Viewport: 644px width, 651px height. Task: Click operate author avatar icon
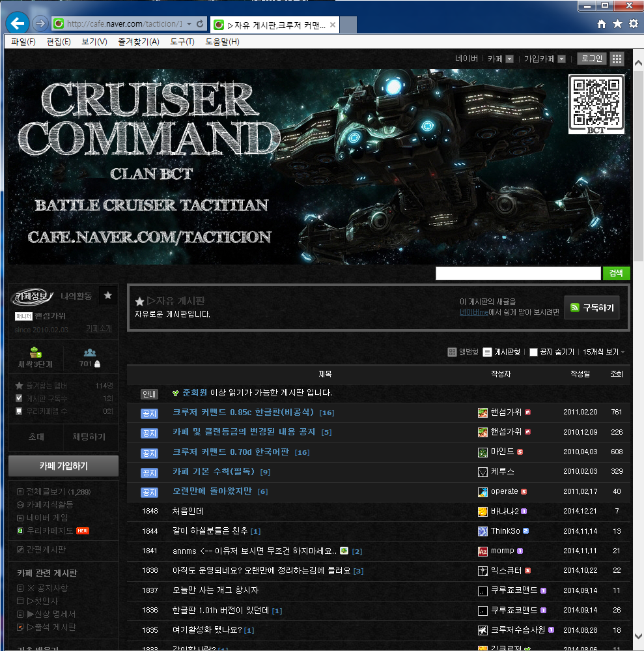(483, 492)
